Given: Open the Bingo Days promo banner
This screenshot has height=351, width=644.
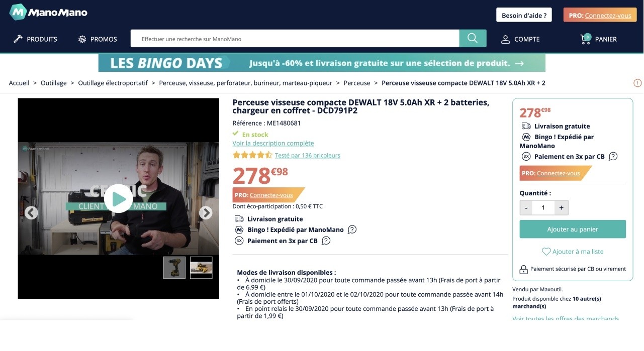Looking at the screenshot, I should click(x=322, y=63).
